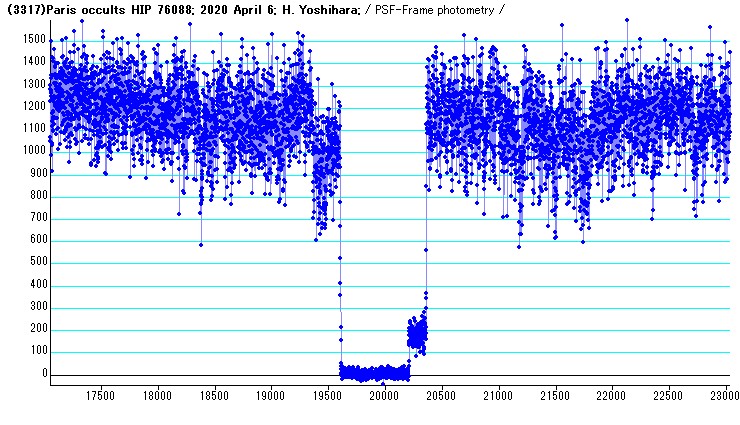Screen dimensions: 740x425
Task: Click x-axis label 19000
Action: (270, 395)
